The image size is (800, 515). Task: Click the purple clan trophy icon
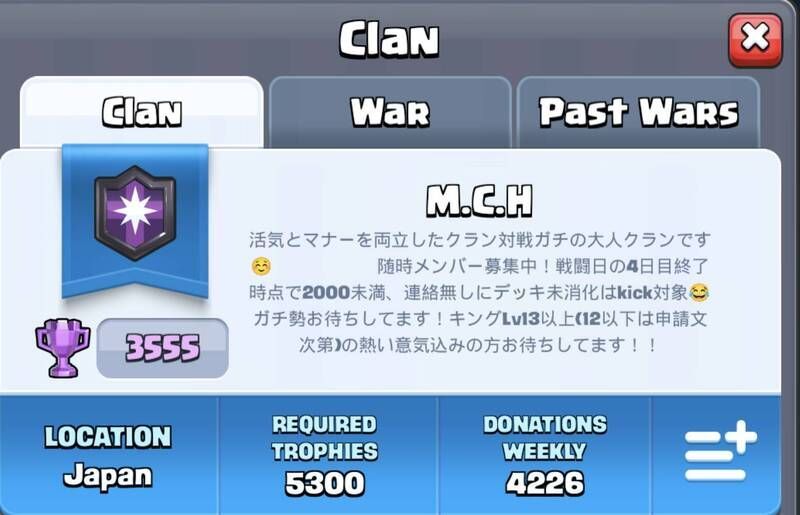point(62,348)
